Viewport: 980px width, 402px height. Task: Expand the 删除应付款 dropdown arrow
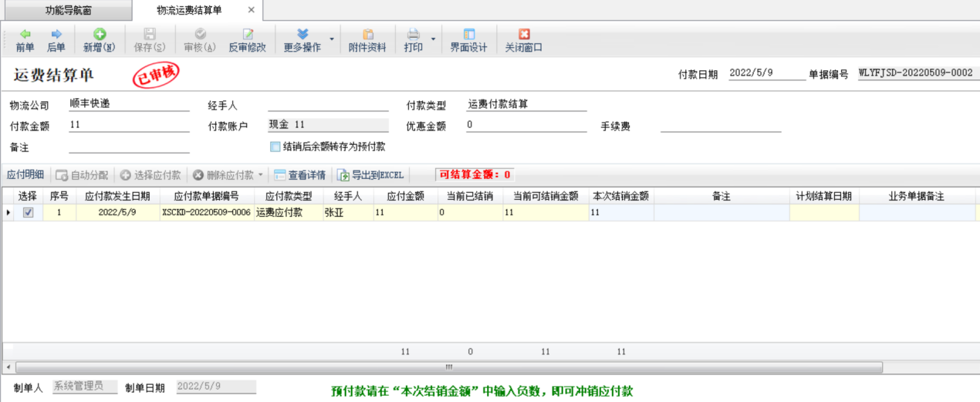tap(261, 175)
